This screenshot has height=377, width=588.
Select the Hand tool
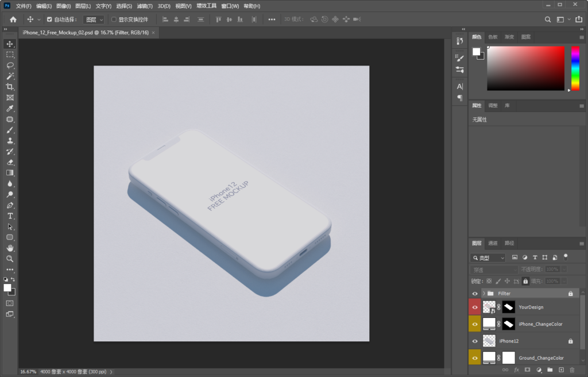click(10, 248)
